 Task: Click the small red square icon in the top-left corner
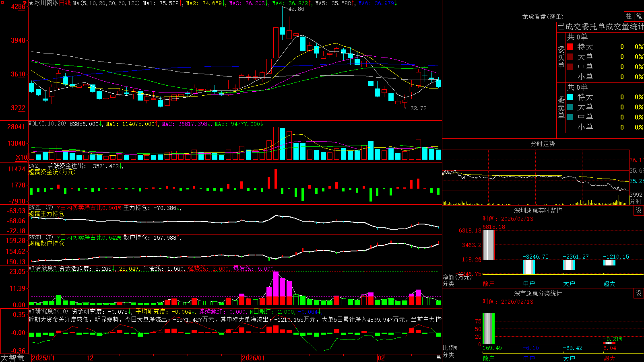tap(2, 2)
